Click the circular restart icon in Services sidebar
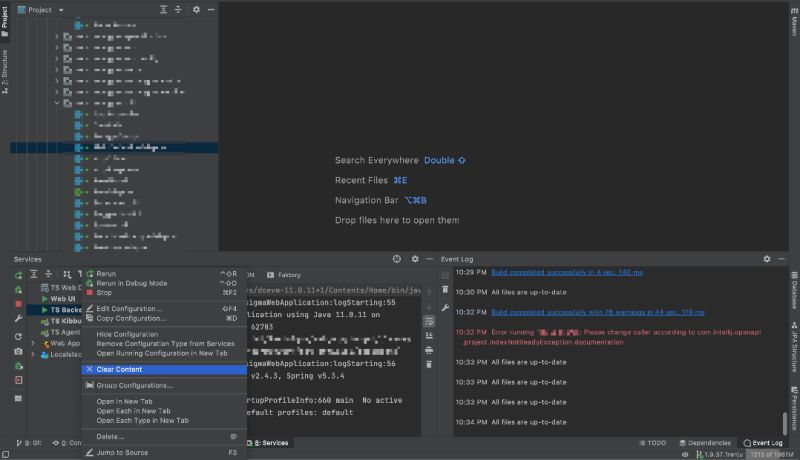 [x=18, y=337]
